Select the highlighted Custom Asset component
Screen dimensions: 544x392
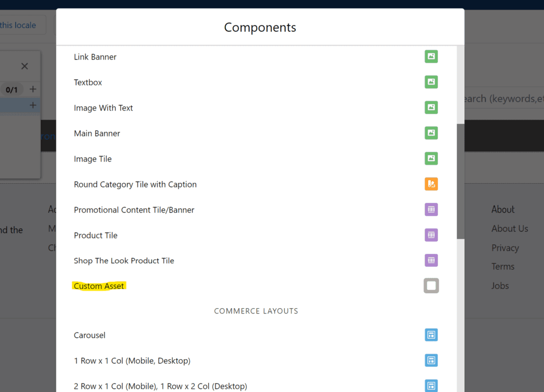click(x=99, y=285)
